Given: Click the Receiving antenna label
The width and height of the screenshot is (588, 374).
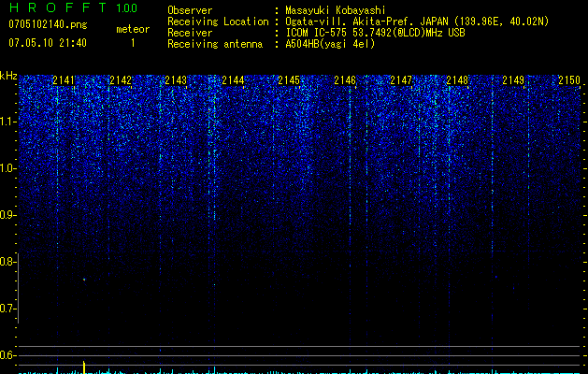Looking at the screenshot, I should (x=215, y=44).
